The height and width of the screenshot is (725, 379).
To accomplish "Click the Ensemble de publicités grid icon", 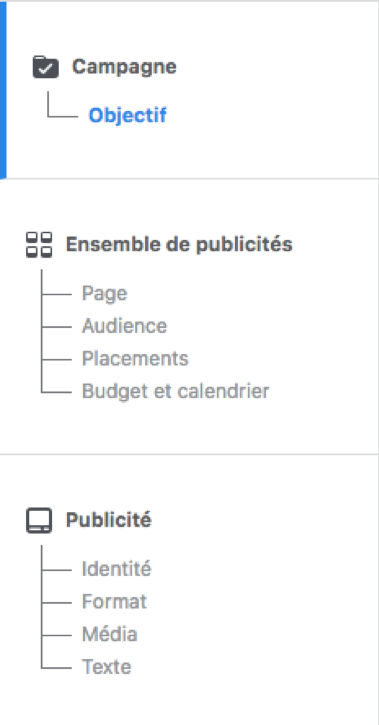I will click(x=39, y=245).
